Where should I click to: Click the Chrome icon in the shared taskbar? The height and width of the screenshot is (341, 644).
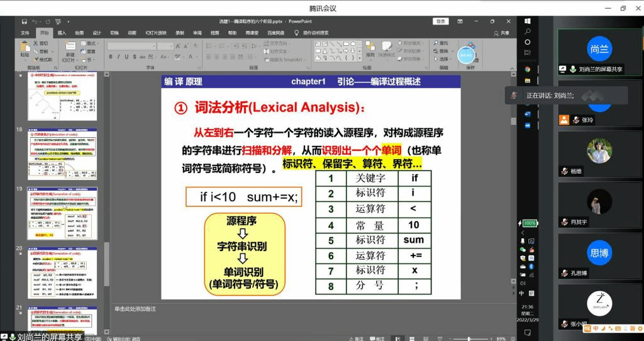(x=528, y=69)
